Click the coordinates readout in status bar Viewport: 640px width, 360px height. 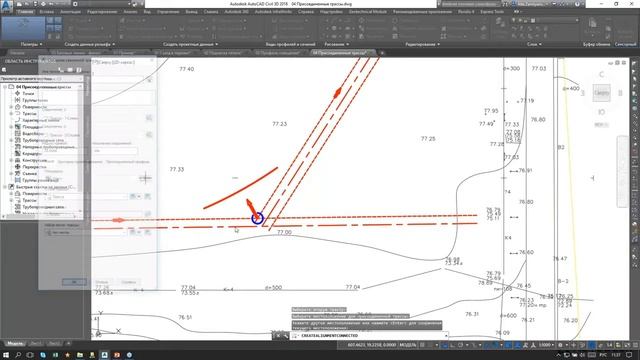click(x=371, y=345)
